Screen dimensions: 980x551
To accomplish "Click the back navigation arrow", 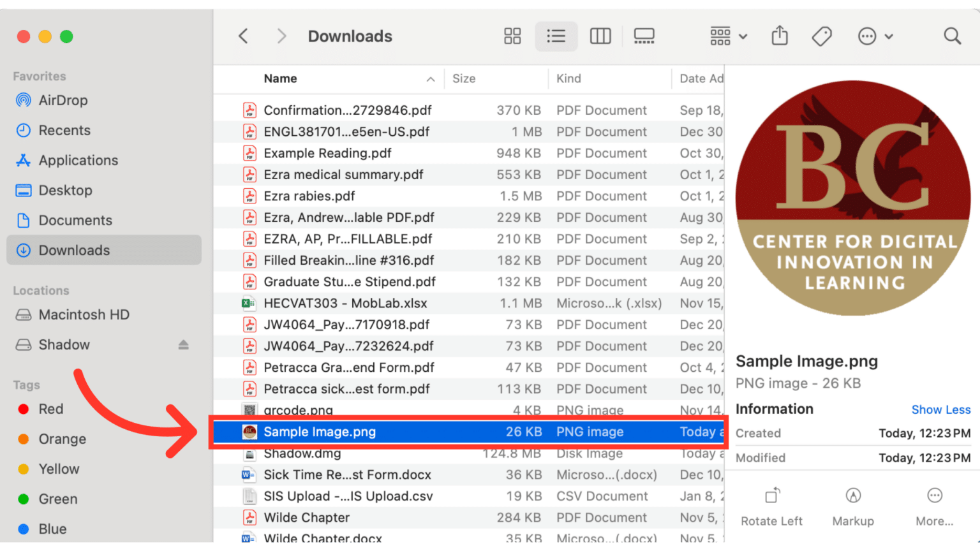I will pyautogui.click(x=243, y=36).
